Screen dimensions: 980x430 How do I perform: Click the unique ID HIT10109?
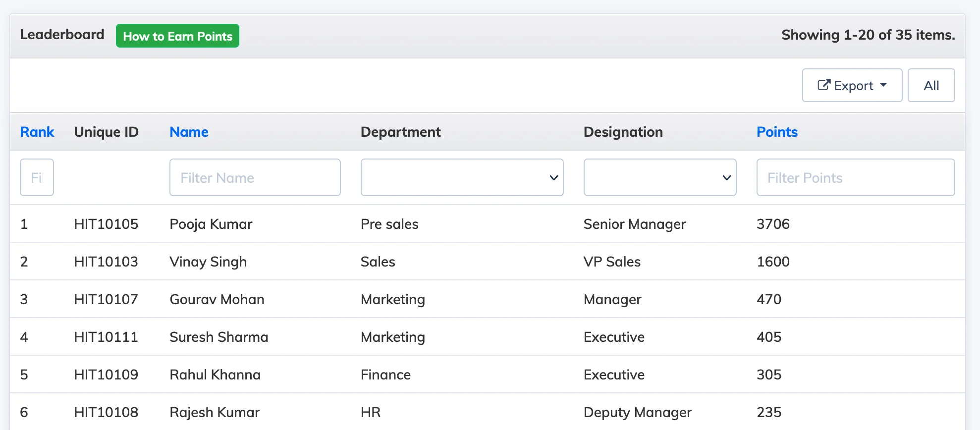(106, 375)
